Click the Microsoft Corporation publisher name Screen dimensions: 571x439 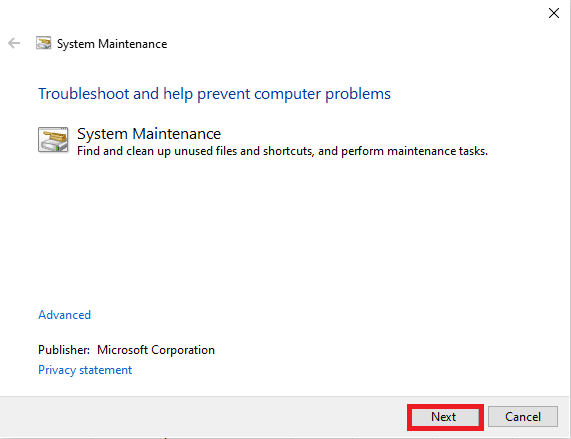pyautogui.click(x=156, y=350)
